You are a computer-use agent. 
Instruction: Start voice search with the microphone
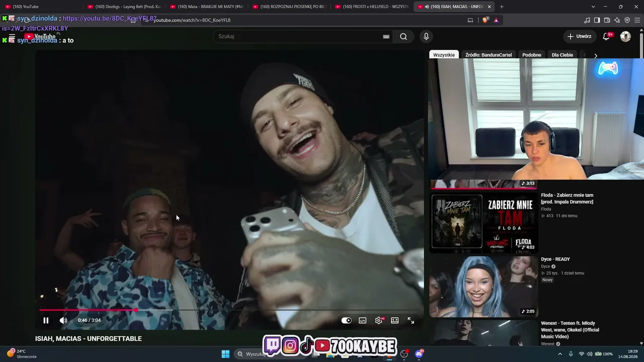[426, 36]
